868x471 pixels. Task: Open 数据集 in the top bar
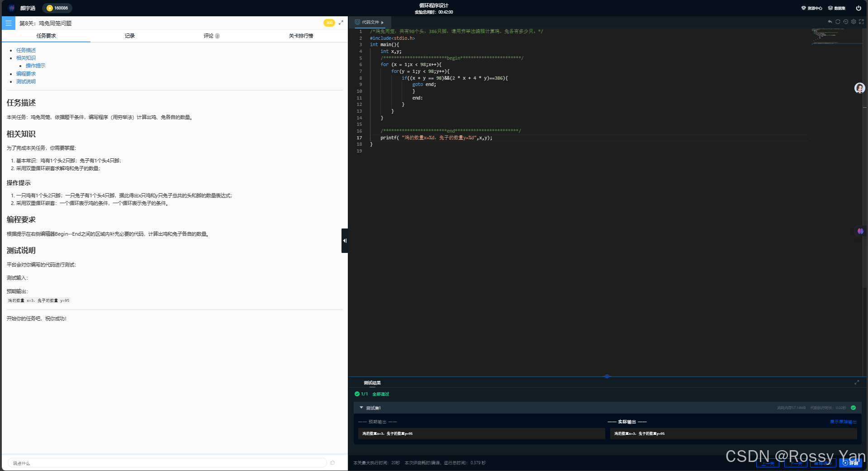(x=837, y=8)
